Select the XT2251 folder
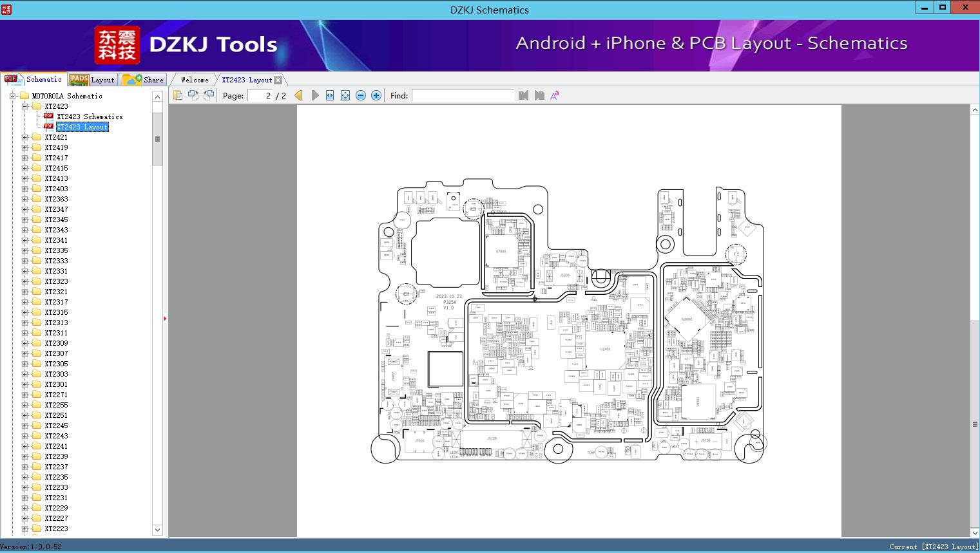This screenshot has width=980, height=553. point(56,415)
